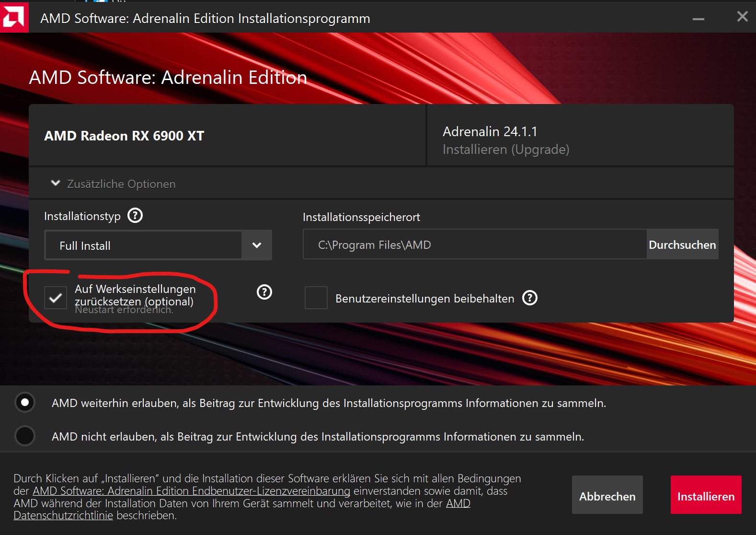This screenshot has height=535, width=756.
Task: Click Adrenalin 24.1.1 version text
Action: (x=490, y=131)
